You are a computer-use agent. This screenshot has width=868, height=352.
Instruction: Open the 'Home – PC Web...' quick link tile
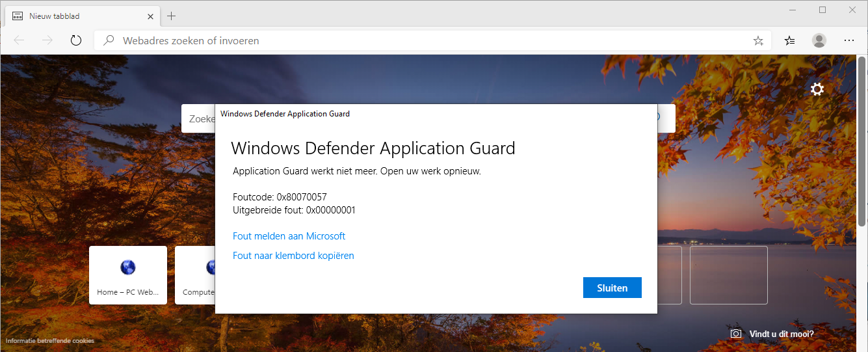click(x=128, y=275)
